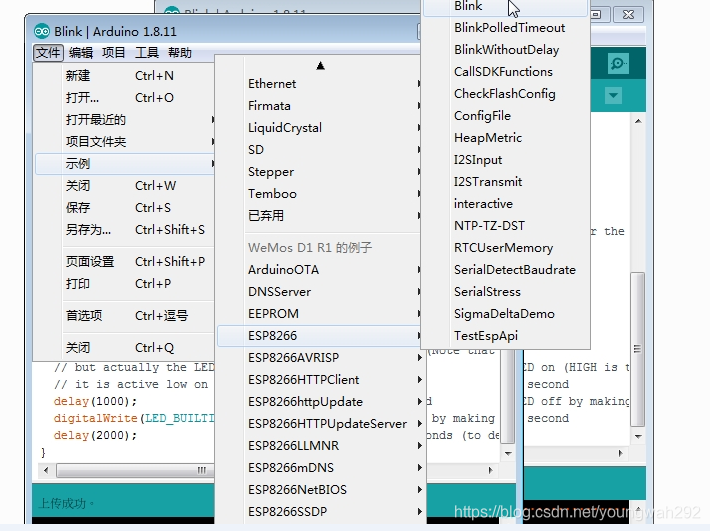Select 另存为... in the file menu
Screen dimensions: 710x531
coord(125,230)
